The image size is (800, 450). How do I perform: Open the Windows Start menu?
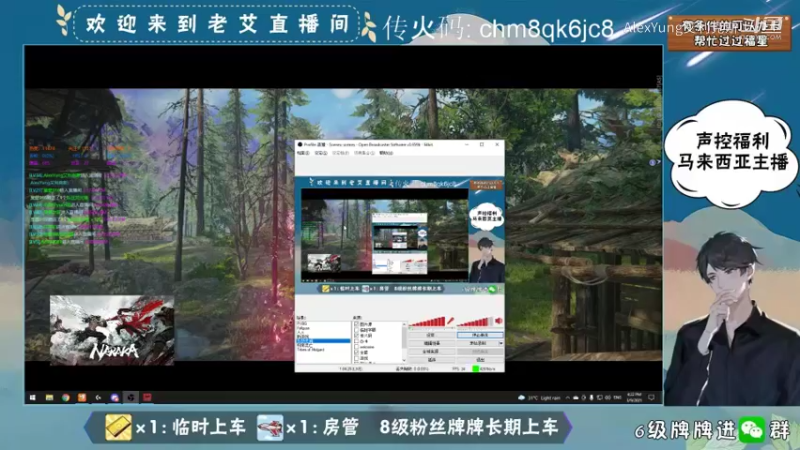33,397
